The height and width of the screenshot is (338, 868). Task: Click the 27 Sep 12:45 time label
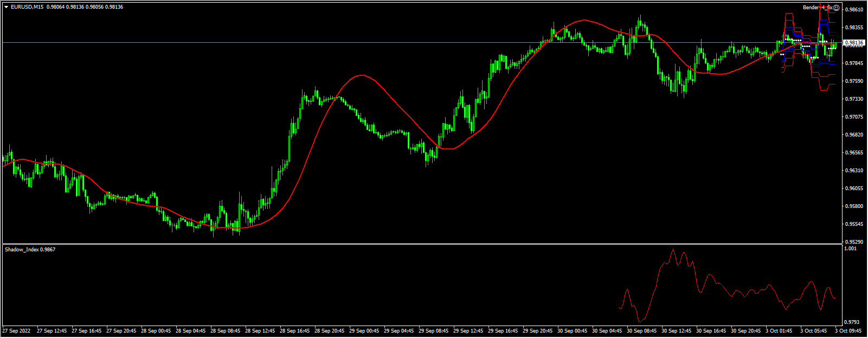point(52,330)
